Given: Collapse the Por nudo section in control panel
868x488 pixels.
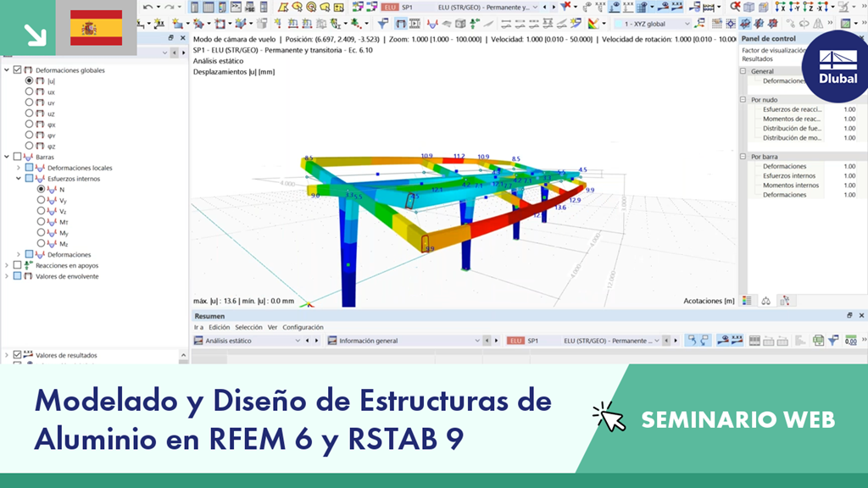Looking at the screenshot, I should (743, 100).
